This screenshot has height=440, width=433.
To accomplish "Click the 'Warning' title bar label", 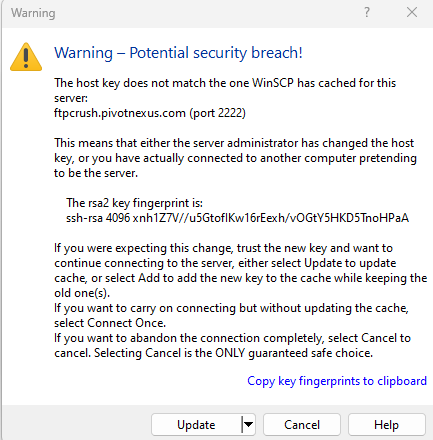I will coord(33,13).
